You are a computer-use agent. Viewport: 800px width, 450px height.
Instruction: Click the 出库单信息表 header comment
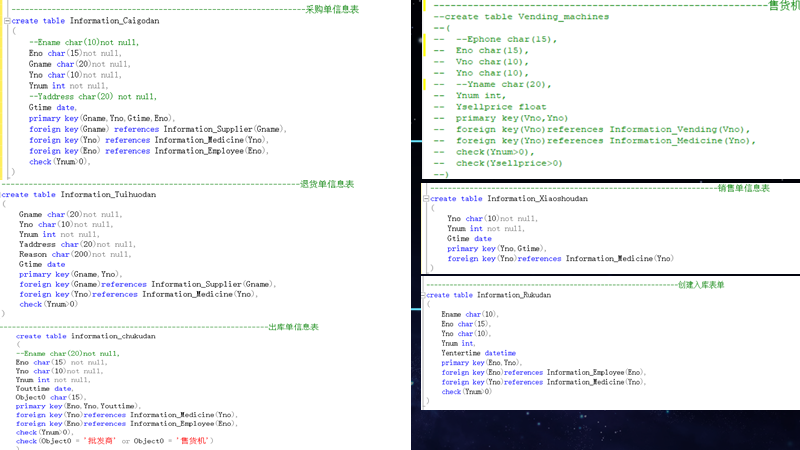pos(293,327)
